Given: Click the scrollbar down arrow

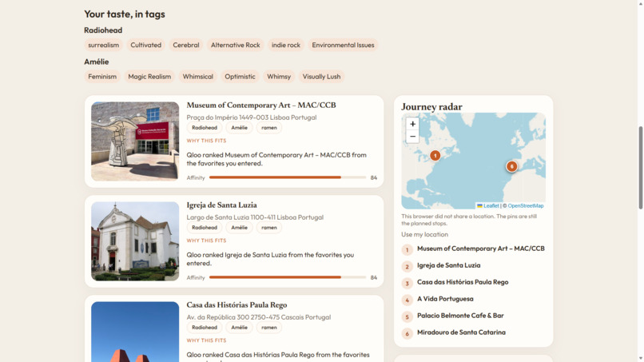Looking at the screenshot, I should pos(640,359).
